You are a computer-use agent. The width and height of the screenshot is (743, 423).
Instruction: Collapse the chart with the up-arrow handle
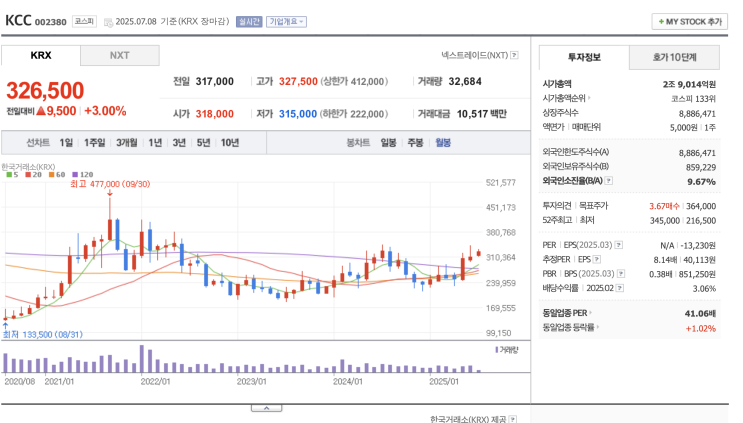266,408
